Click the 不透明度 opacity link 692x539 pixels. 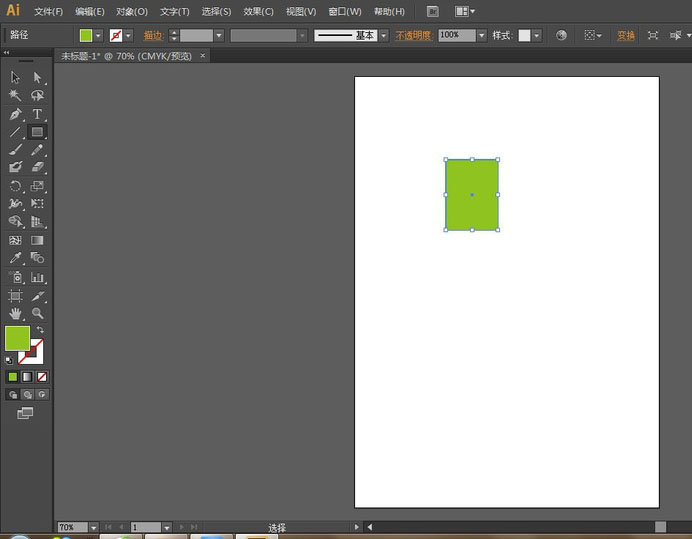coord(413,35)
